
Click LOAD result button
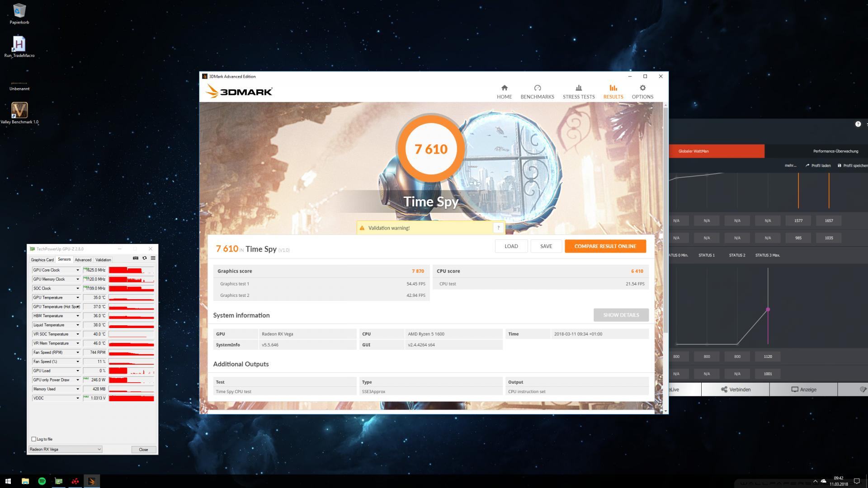tap(511, 246)
